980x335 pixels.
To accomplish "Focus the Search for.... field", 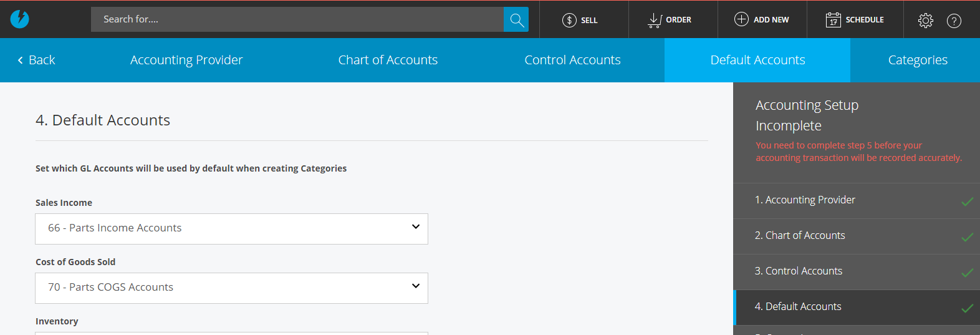I will 297,19.
